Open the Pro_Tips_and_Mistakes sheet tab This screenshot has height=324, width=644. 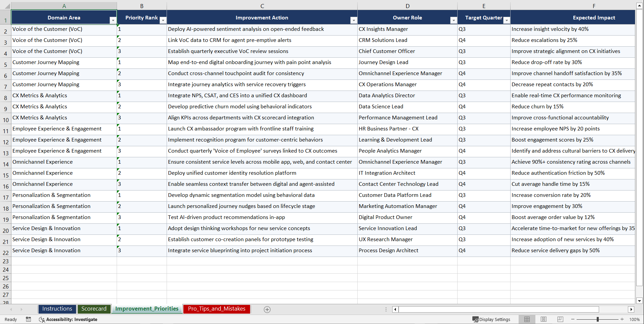point(216,309)
